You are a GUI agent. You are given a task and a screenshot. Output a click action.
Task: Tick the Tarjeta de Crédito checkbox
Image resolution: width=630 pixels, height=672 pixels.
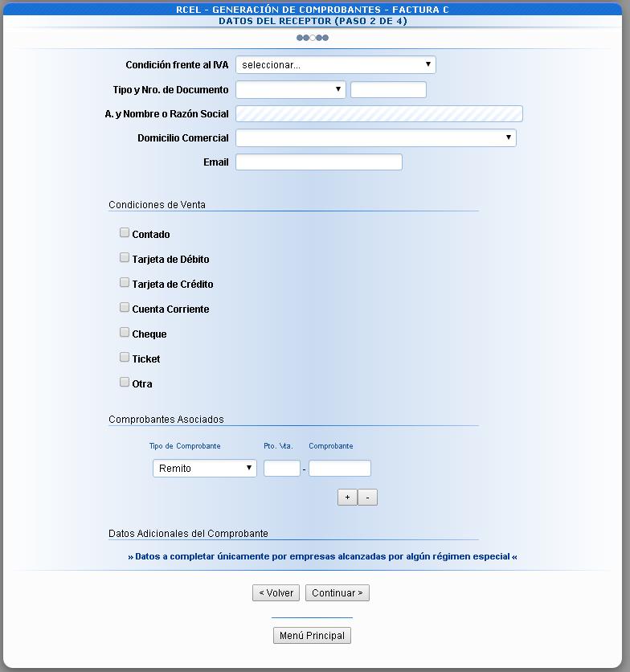[125, 283]
